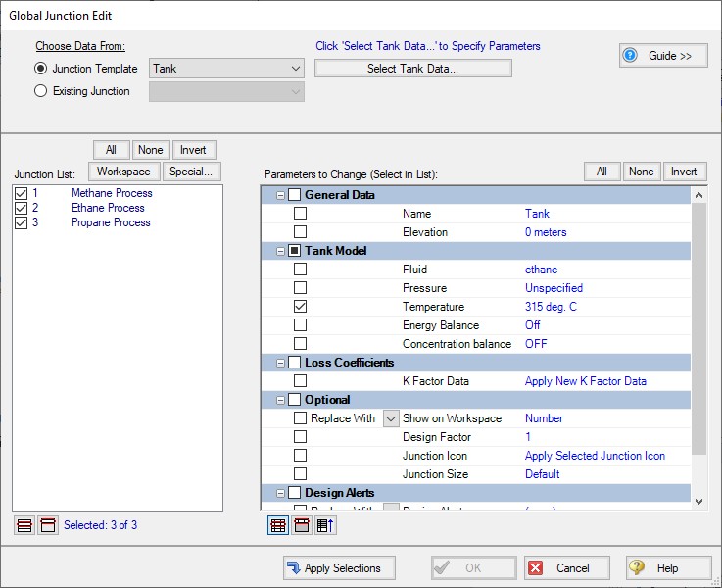Select the Existing Junction radio button
The width and height of the screenshot is (722, 588).
[41, 91]
